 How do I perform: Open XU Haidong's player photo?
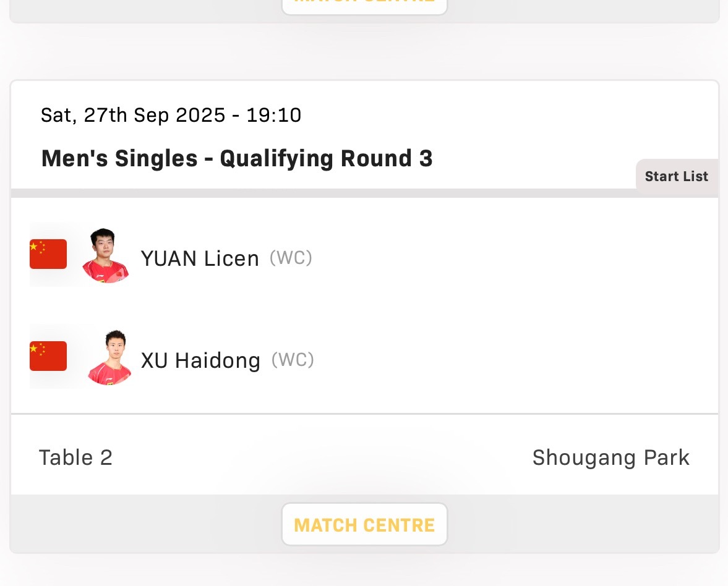click(x=110, y=357)
